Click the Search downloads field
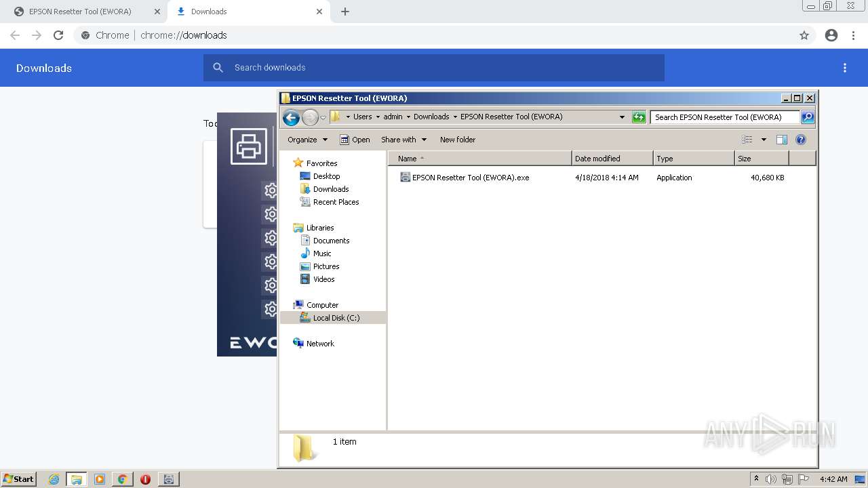This screenshot has height=488, width=868. 434,68
